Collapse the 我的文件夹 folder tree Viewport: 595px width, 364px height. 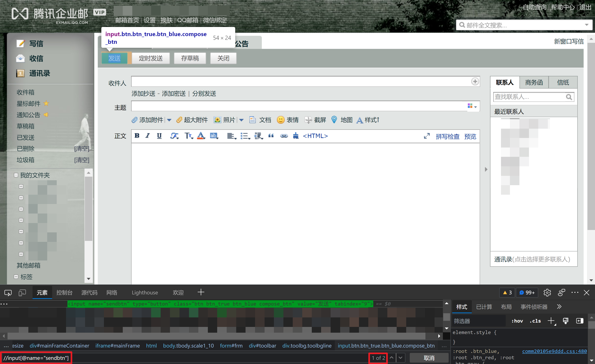point(16,175)
